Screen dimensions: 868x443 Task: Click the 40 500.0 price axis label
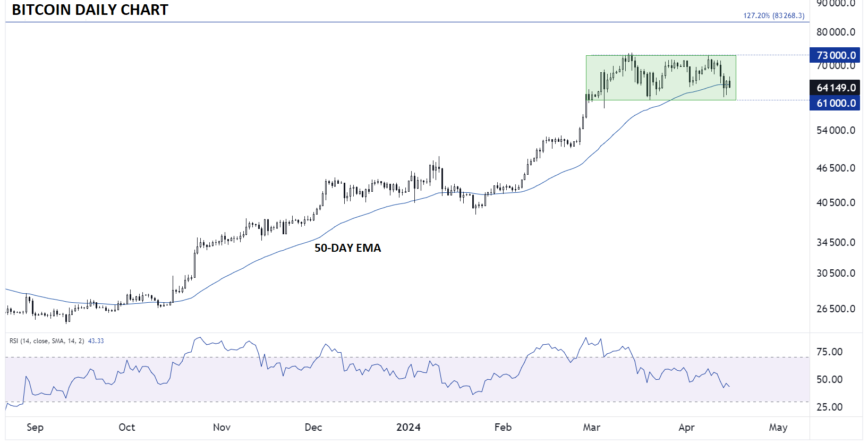click(x=836, y=202)
